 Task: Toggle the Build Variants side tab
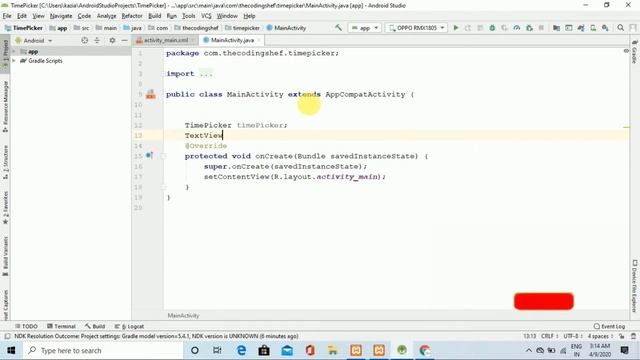pos(5,256)
